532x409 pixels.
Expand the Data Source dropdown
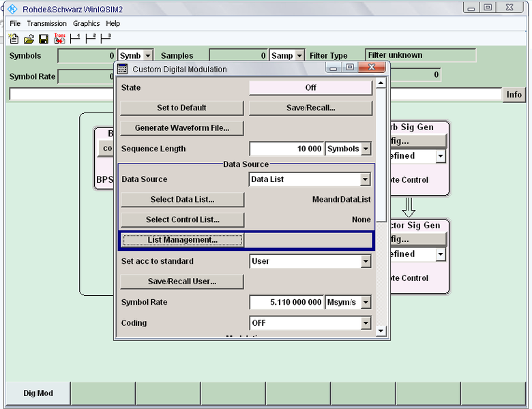pyautogui.click(x=365, y=180)
